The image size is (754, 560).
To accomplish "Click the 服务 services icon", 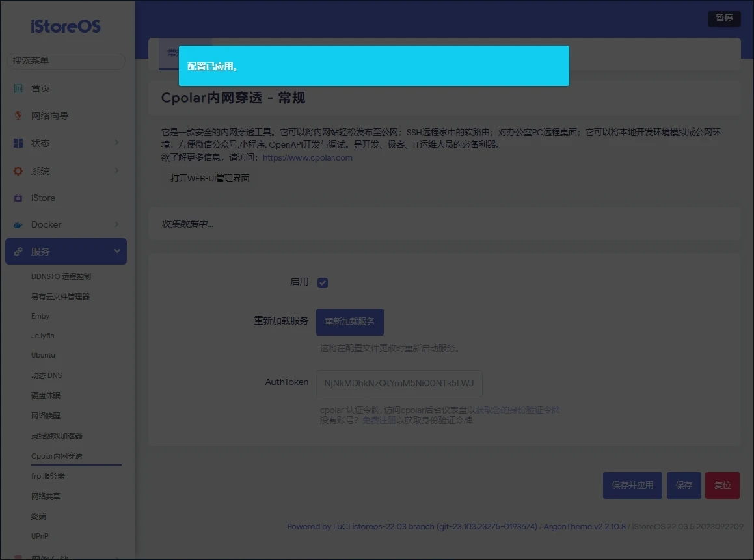I will coord(18,252).
